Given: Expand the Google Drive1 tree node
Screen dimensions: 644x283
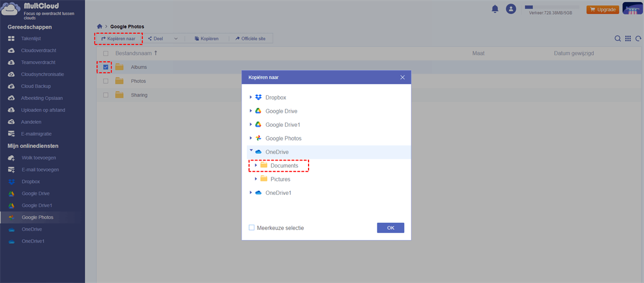Looking at the screenshot, I should pos(251,124).
